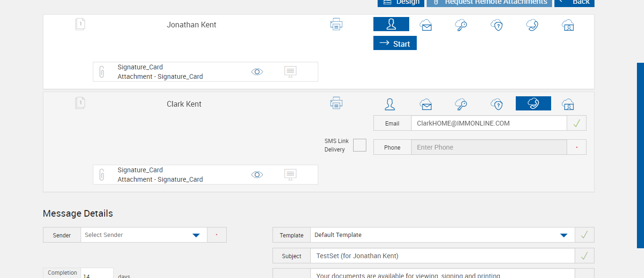Enable the SMS Link Delivery checkbox

click(x=360, y=145)
